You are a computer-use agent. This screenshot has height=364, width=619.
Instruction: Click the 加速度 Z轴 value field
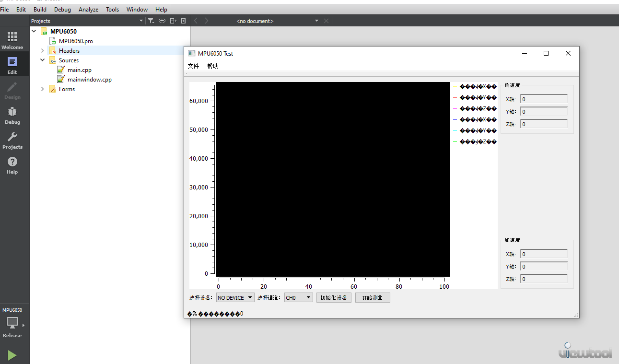point(544,279)
